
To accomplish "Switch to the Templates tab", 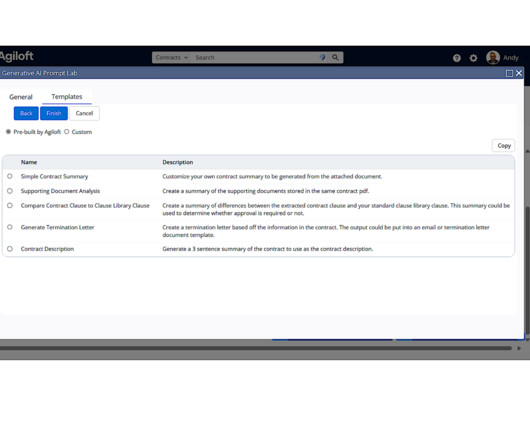I will click(67, 97).
